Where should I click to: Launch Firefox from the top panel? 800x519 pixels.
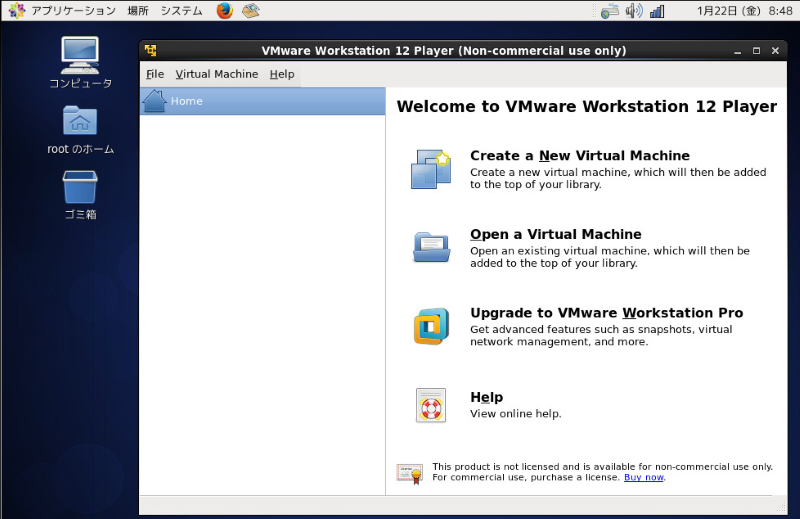click(224, 10)
